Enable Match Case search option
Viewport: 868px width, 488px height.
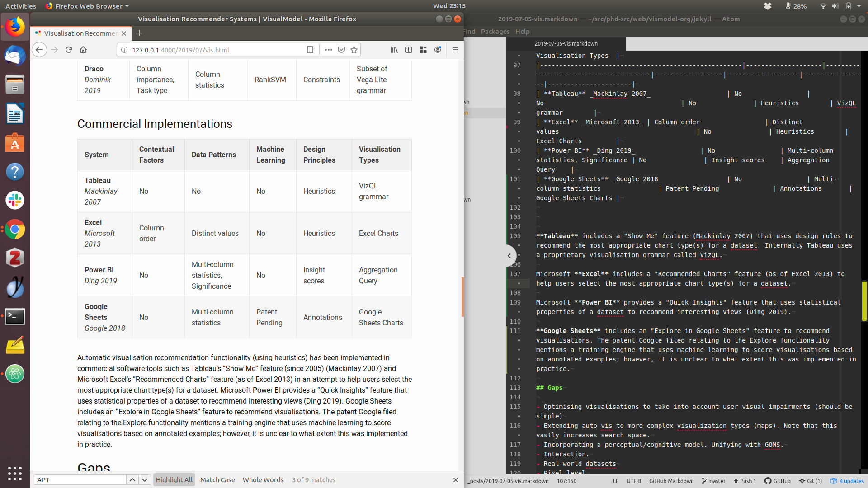point(217,480)
